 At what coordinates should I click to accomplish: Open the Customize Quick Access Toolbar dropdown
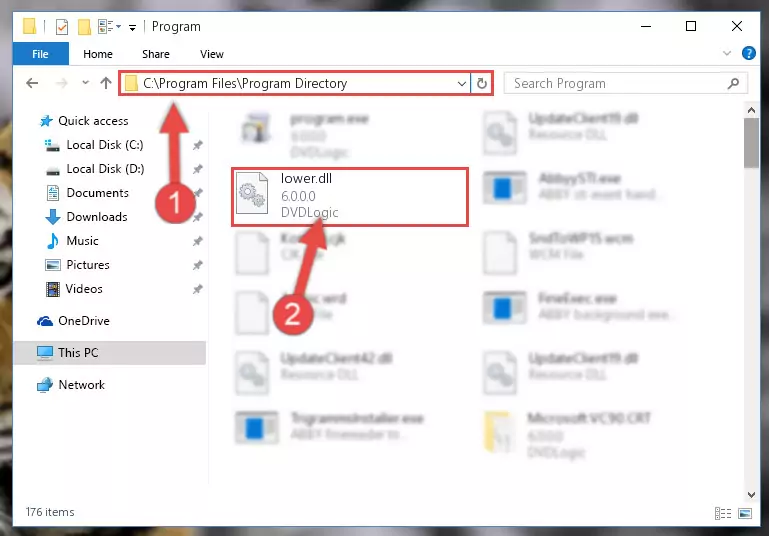pos(132,27)
